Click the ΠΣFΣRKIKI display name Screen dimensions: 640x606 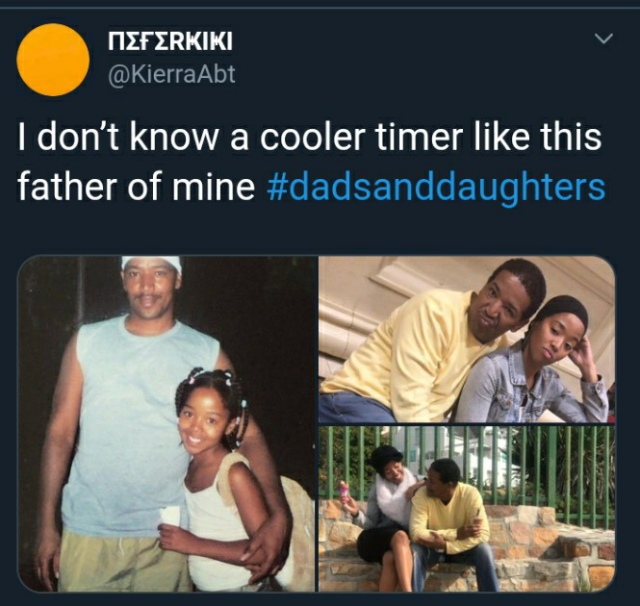pyautogui.click(x=171, y=41)
